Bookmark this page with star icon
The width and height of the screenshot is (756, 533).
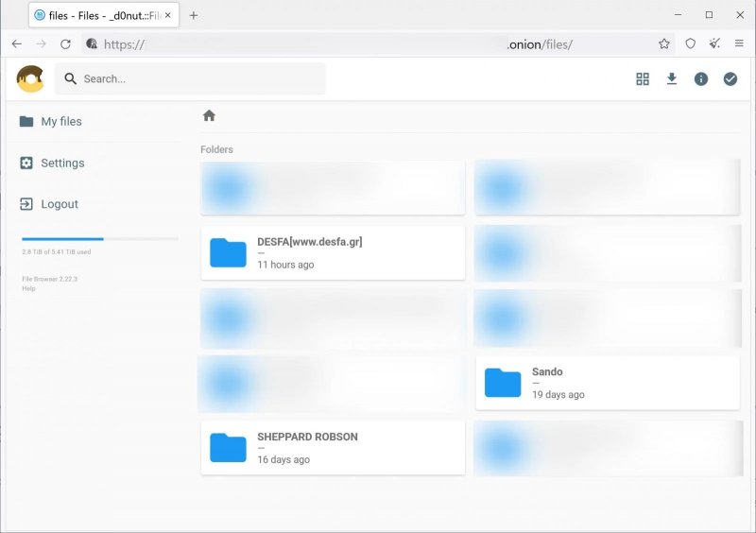tap(664, 44)
